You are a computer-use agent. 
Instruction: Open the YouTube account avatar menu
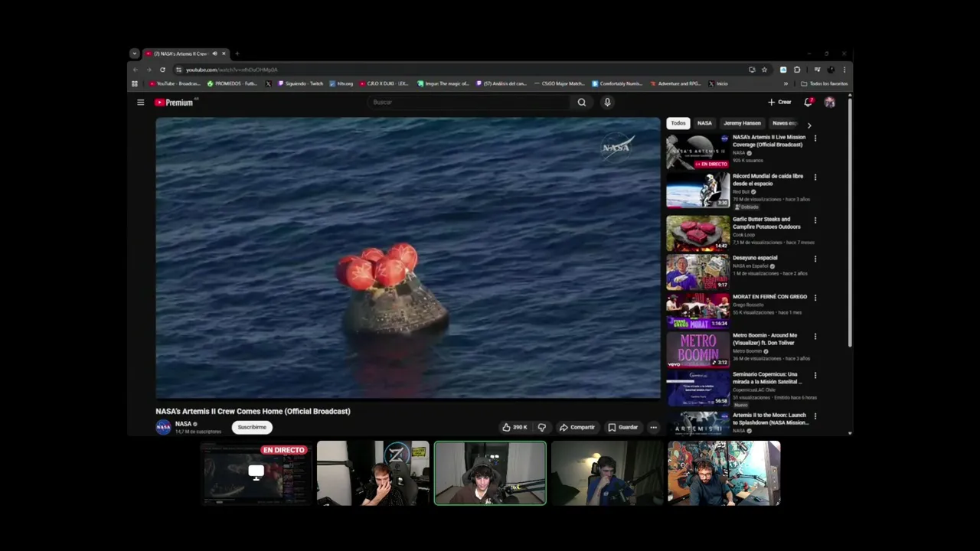pyautogui.click(x=830, y=103)
